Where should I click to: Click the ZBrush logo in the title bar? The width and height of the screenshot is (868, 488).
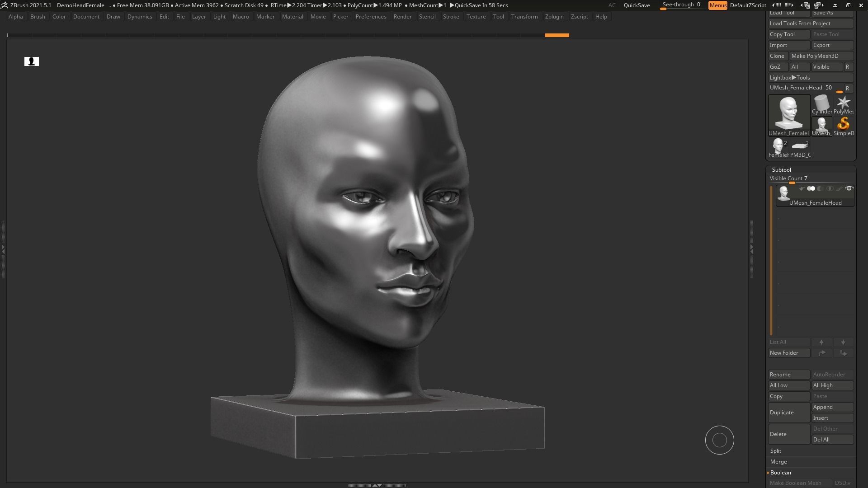click(4, 5)
